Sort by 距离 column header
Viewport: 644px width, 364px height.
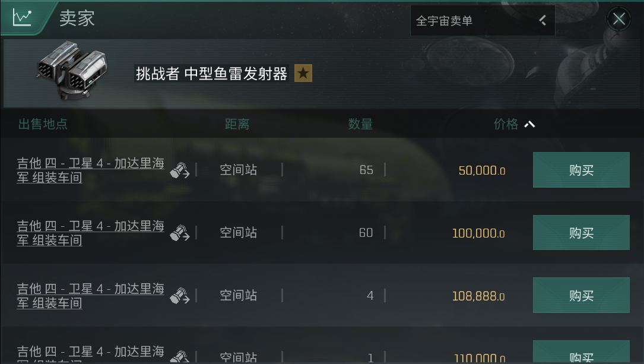[237, 124]
